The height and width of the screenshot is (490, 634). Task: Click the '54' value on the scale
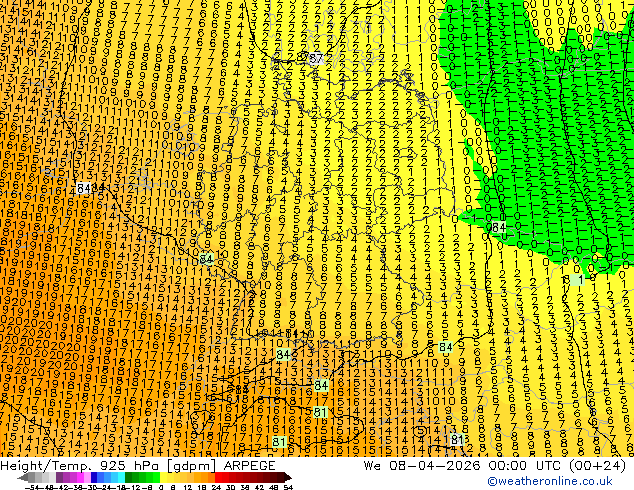(287, 487)
